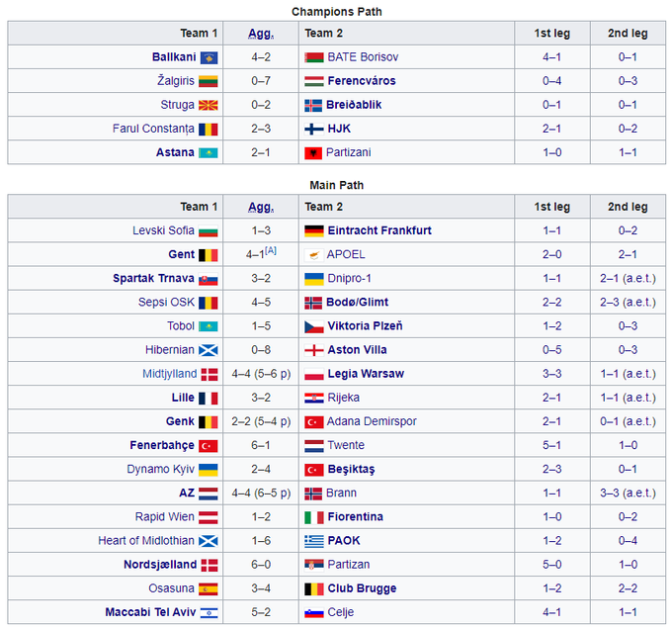Go to the Fenerbahçe team article
This screenshot has height=630, width=672.
click(162, 445)
